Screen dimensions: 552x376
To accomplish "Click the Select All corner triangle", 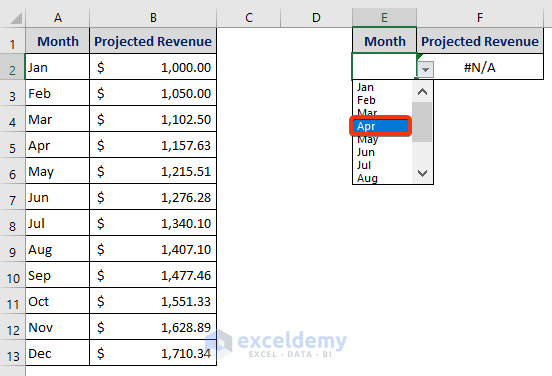I will click(x=16, y=18).
